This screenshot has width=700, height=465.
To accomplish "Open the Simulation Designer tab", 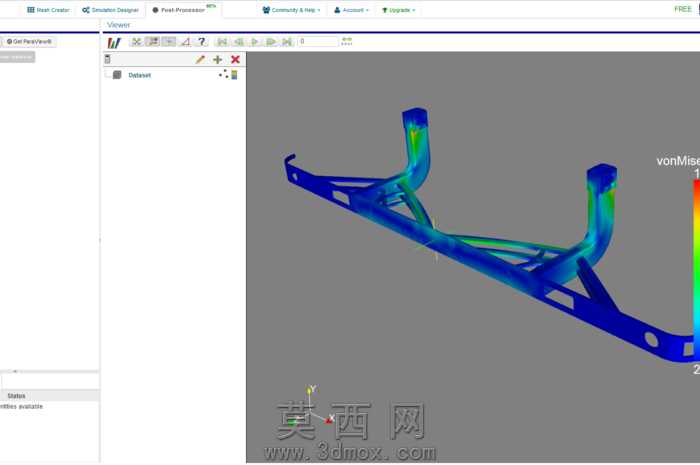I will [110, 10].
